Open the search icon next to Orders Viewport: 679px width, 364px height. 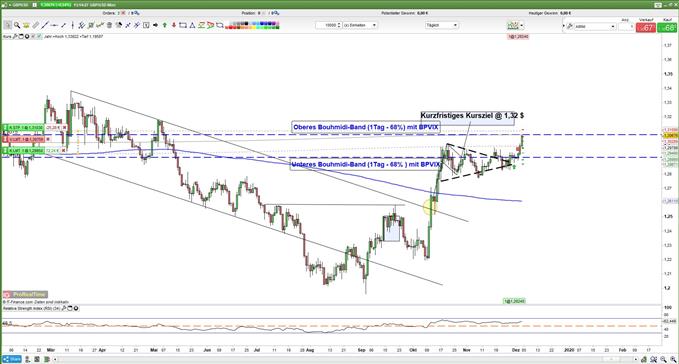[x=137, y=13]
